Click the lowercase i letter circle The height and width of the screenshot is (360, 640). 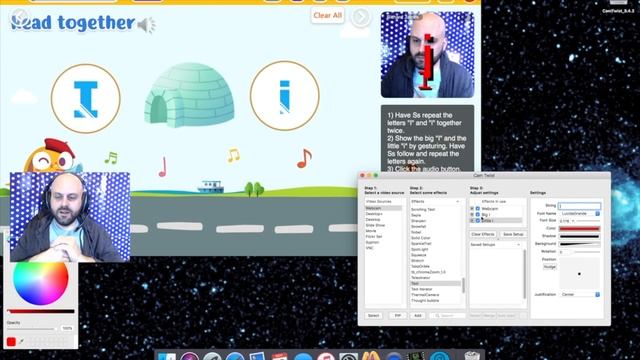pos(284,96)
